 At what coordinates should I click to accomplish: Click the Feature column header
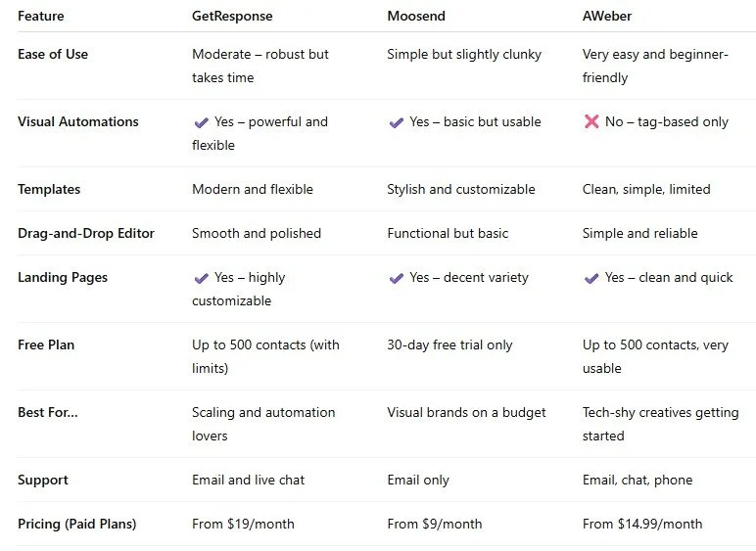coord(42,17)
